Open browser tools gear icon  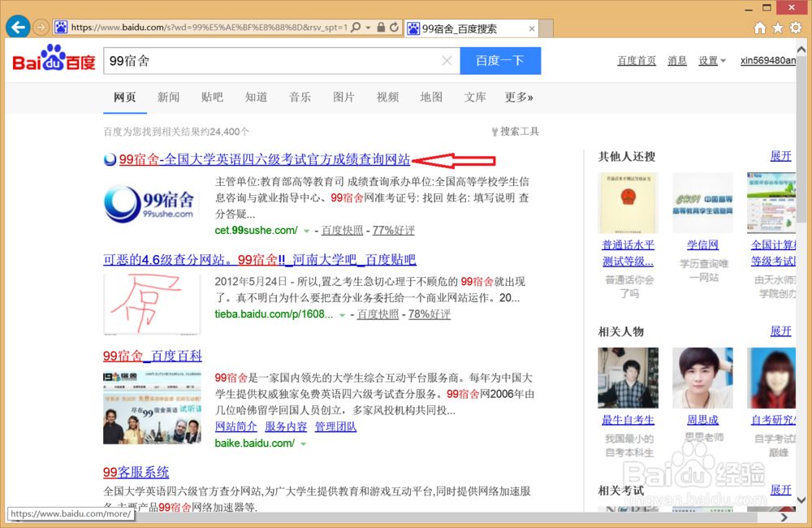click(796, 28)
